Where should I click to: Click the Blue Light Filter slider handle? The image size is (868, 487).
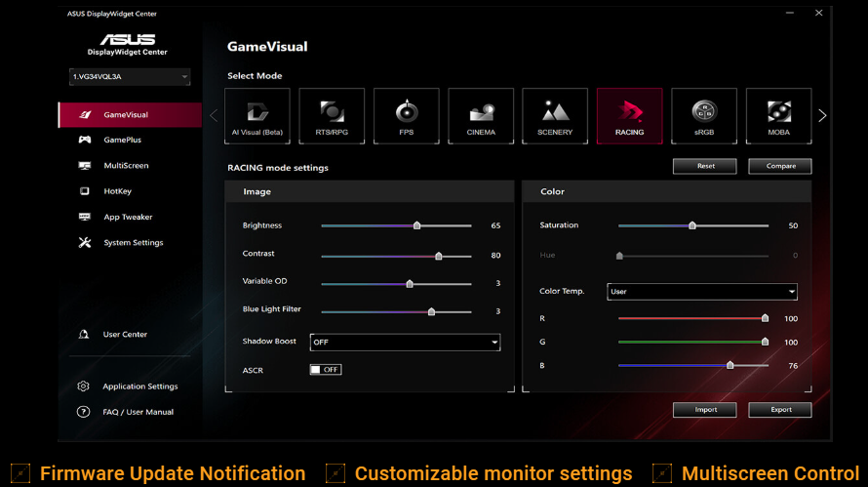[431, 312]
